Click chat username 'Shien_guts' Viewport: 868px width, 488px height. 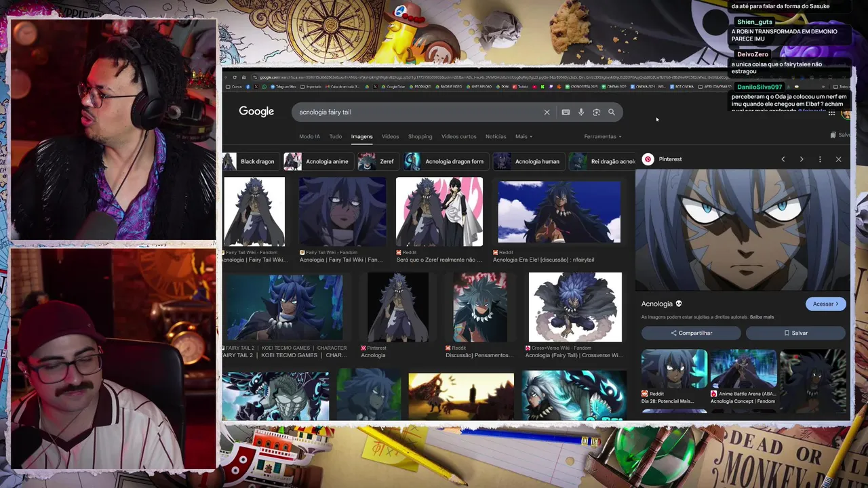[x=754, y=22]
